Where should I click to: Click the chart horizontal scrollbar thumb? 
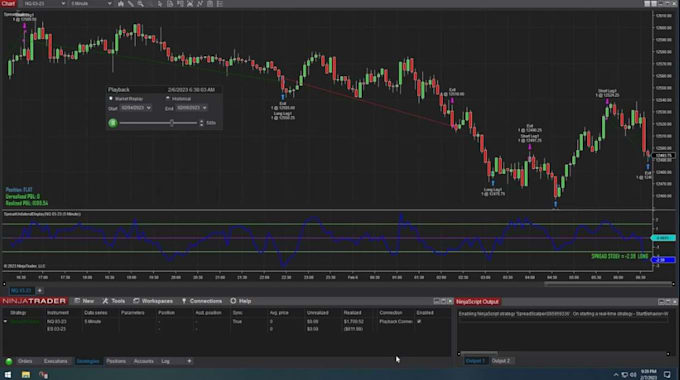607,284
